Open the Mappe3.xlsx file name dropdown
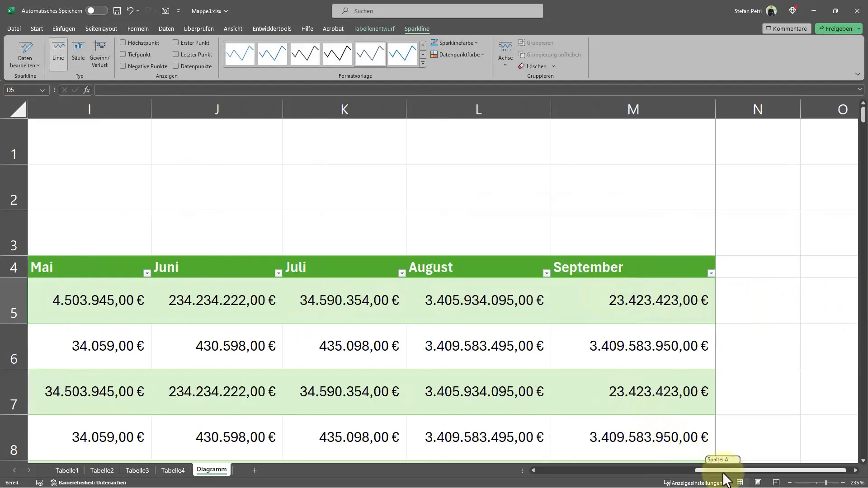 [210, 11]
